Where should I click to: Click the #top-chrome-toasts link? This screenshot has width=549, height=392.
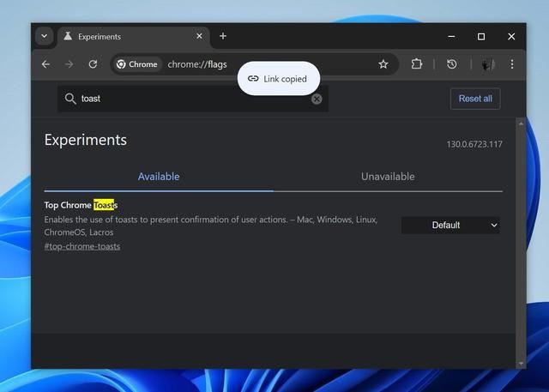coord(82,246)
